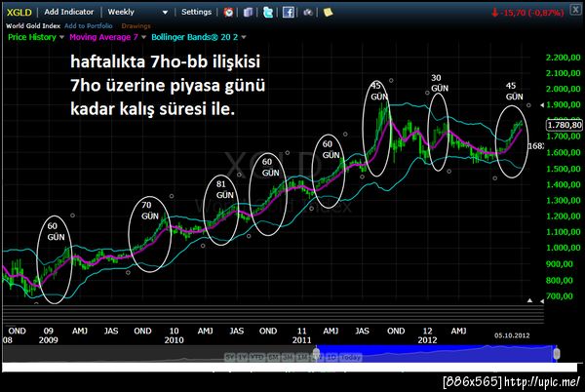
Task: Select the 3M range button
Action: [x=288, y=357]
